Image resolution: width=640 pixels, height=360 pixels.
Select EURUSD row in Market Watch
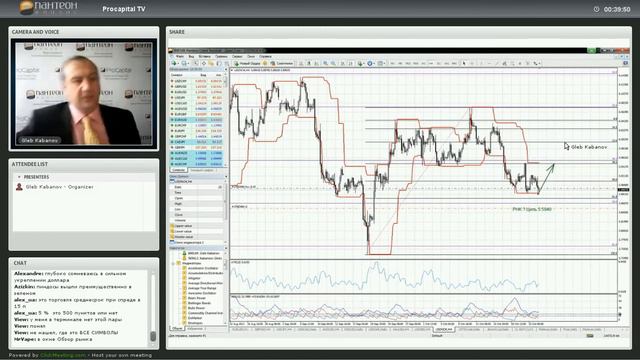(196, 92)
